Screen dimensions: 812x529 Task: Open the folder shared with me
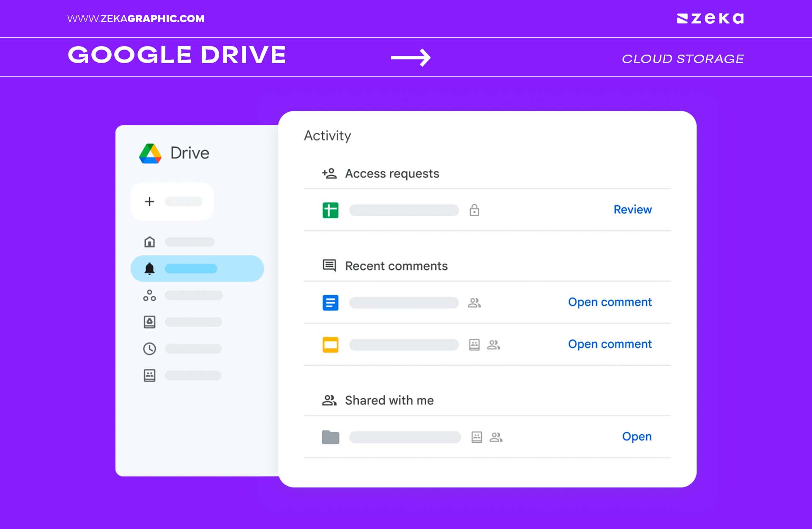(x=637, y=436)
